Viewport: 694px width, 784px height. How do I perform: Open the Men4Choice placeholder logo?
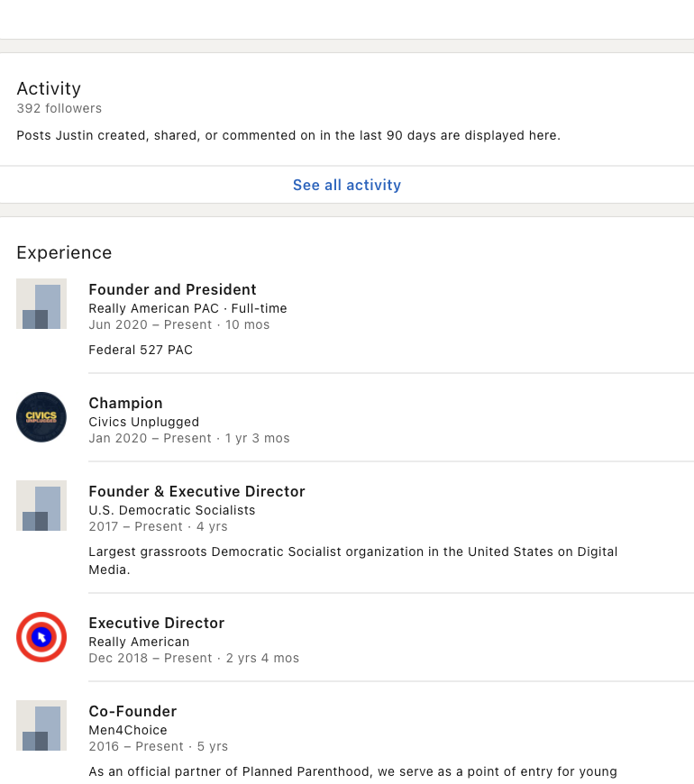pyautogui.click(x=41, y=725)
